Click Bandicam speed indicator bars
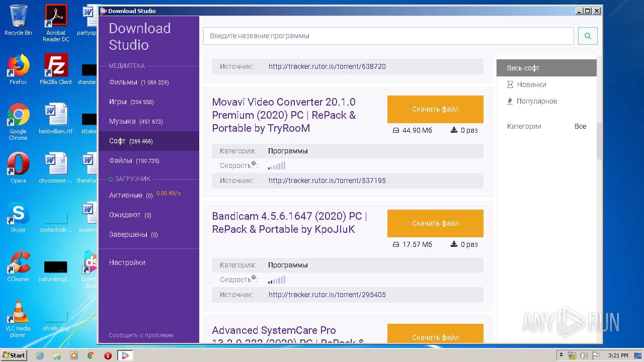 (277, 280)
